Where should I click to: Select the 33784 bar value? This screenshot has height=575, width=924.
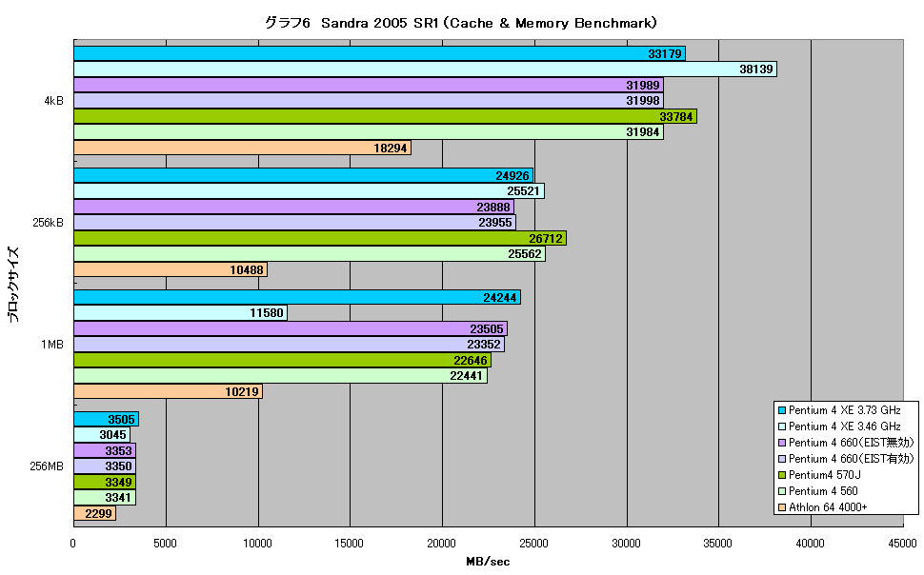(x=676, y=116)
